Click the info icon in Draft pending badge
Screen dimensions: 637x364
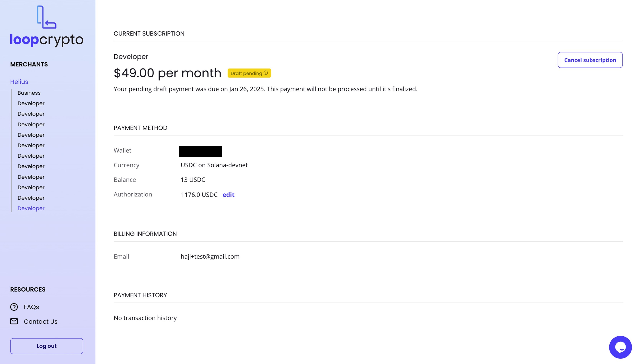point(266,73)
